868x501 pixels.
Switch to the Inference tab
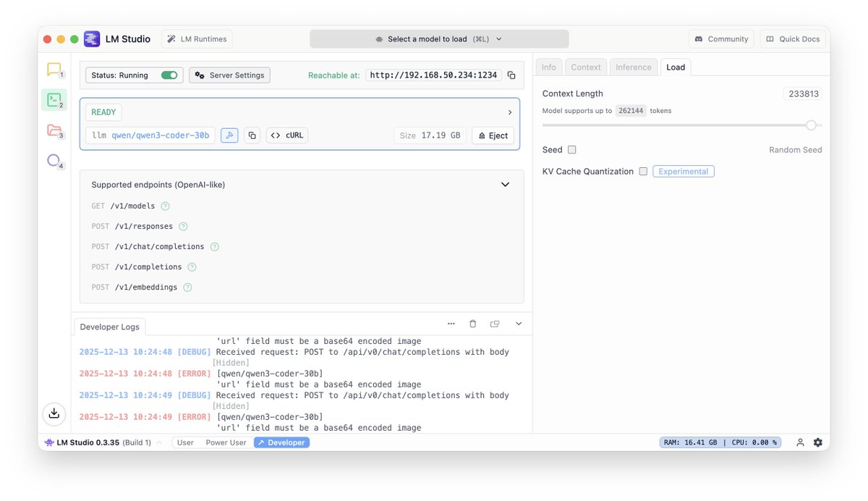pyautogui.click(x=633, y=67)
